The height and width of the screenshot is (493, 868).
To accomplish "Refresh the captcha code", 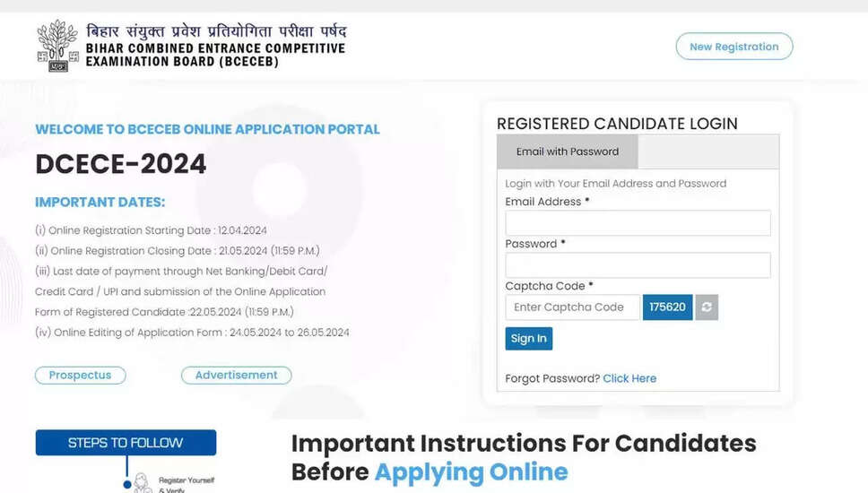I will tap(707, 307).
